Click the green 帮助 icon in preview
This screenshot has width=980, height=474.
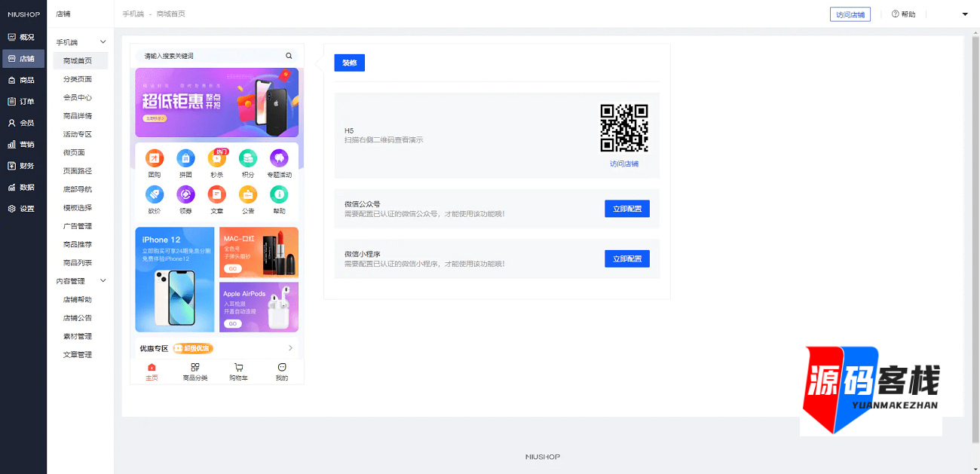point(279,194)
